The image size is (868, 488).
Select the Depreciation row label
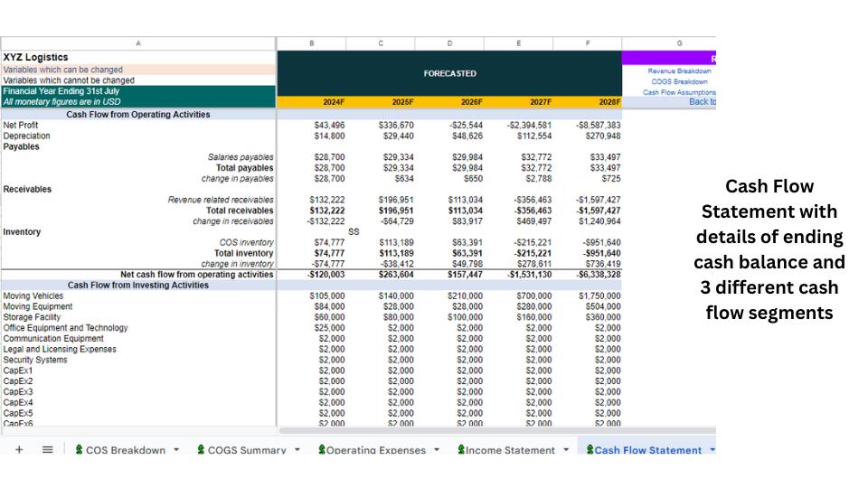pos(26,136)
